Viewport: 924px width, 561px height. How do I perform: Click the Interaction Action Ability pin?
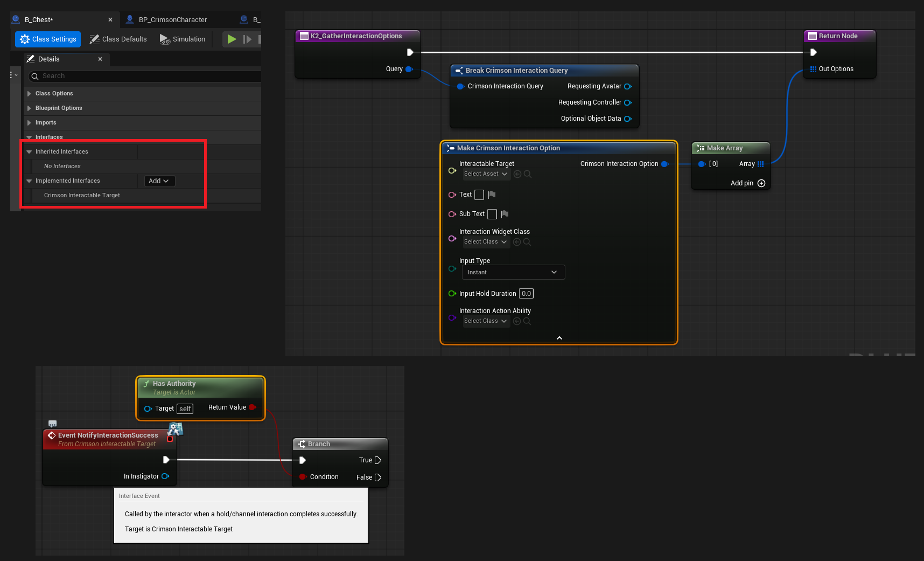click(452, 317)
